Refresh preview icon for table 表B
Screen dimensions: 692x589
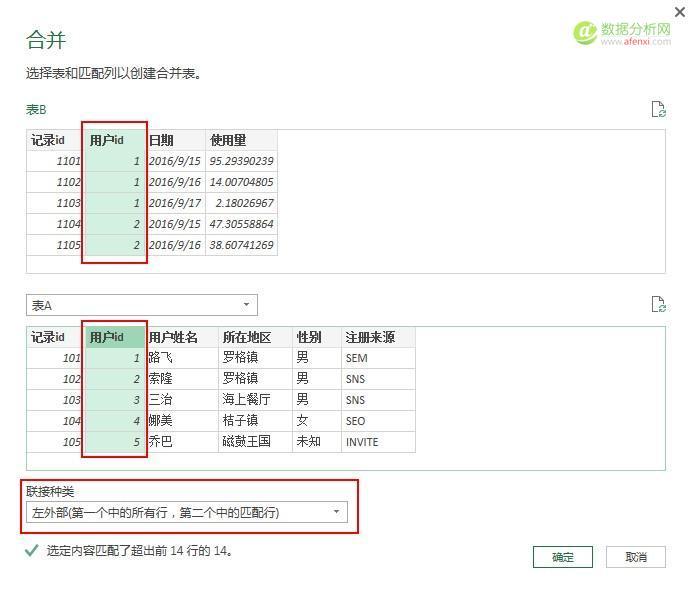(658, 109)
